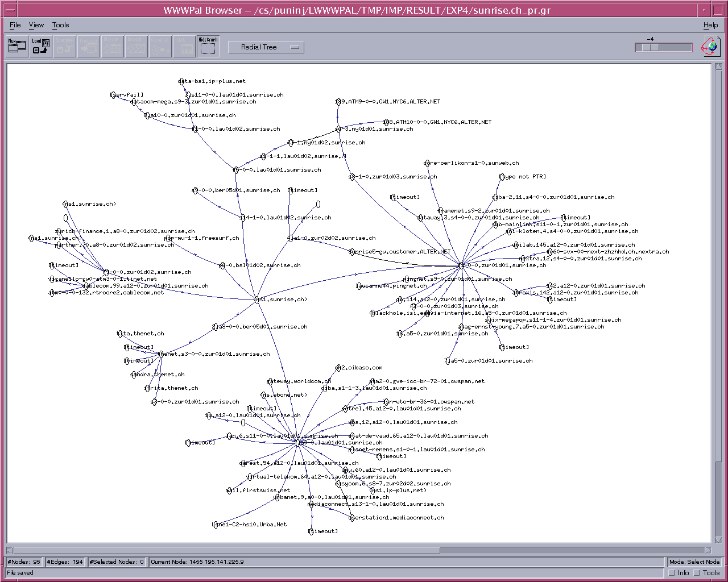Select the tita.thenet.ch node
The height and width of the screenshot is (582, 728).
[121, 334]
